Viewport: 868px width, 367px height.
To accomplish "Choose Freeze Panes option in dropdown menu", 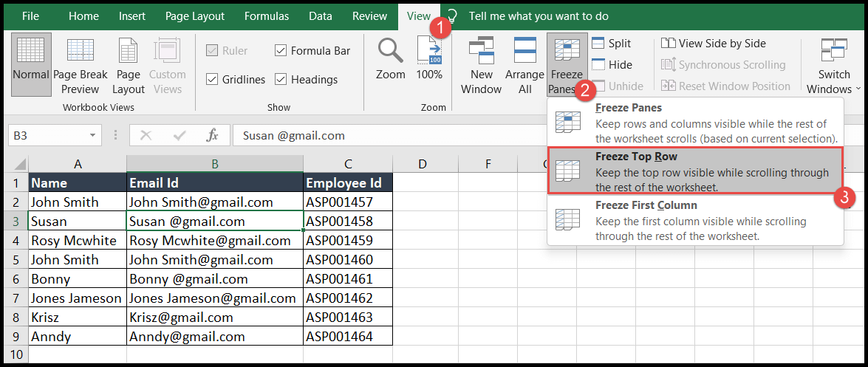I will 695,122.
